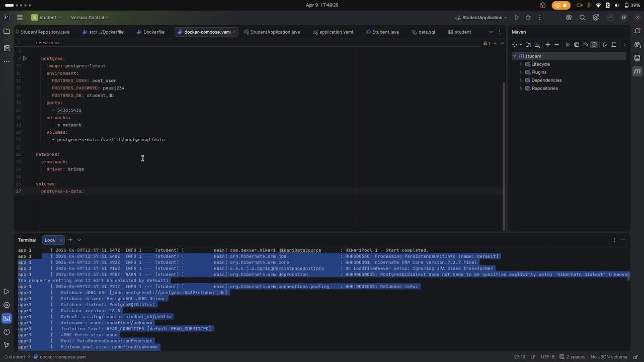
Task: Switch to data.sql tab
Action: (x=423, y=32)
